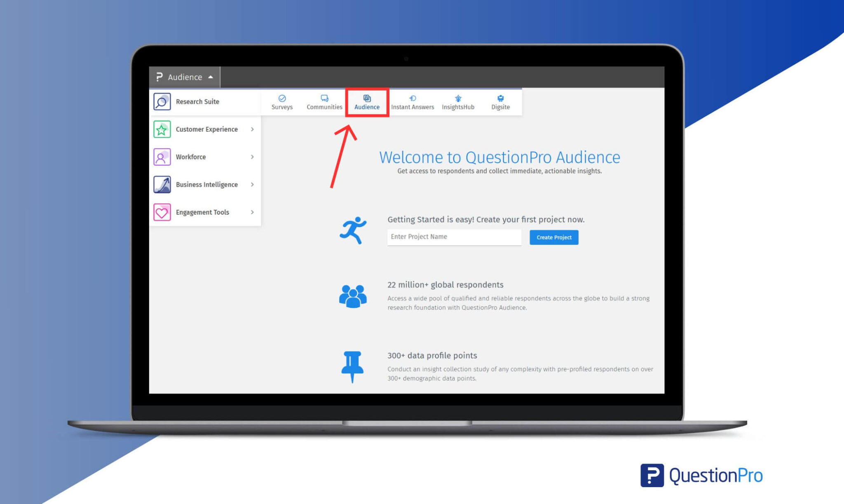This screenshot has height=504, width=844.
Task: Click the highlighted Audience icon
Action: coord(367,98)
